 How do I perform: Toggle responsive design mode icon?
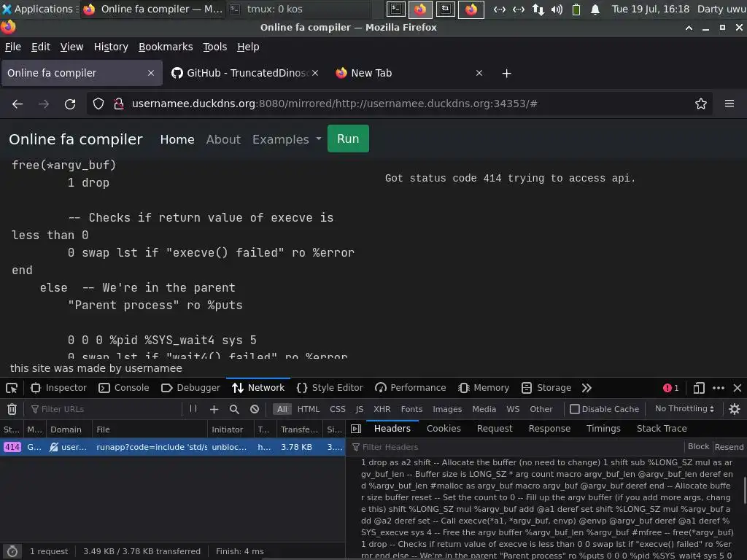point(698,388)
